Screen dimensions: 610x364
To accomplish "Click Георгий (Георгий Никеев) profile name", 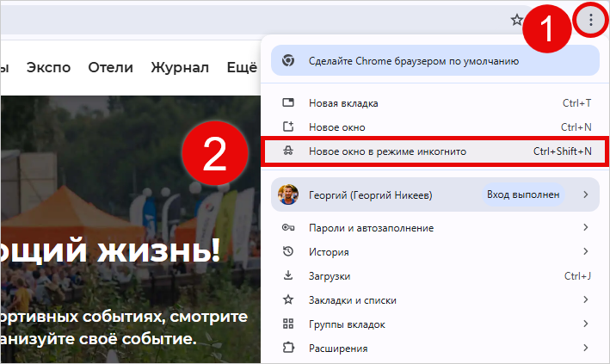I will pos(370,195).
